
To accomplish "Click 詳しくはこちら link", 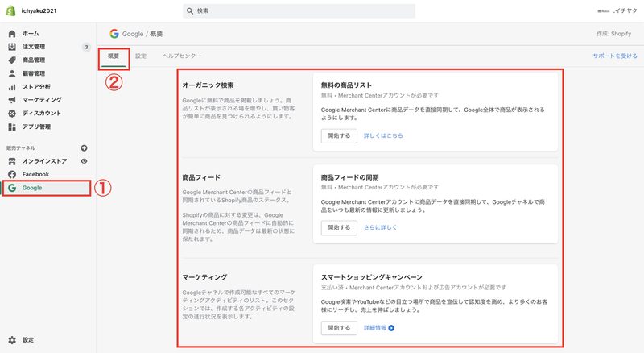I will (383, 135).
